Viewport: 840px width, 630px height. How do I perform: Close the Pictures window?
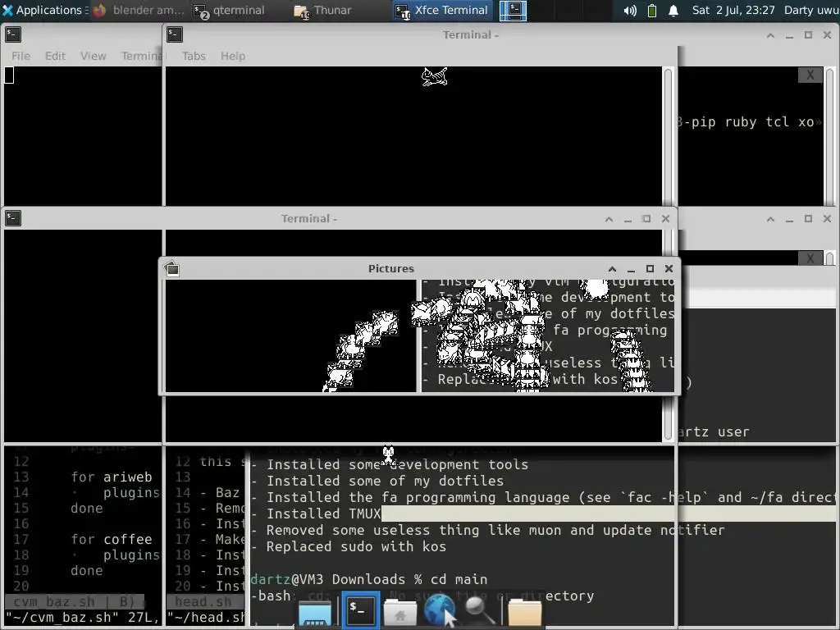pos(669,268)
